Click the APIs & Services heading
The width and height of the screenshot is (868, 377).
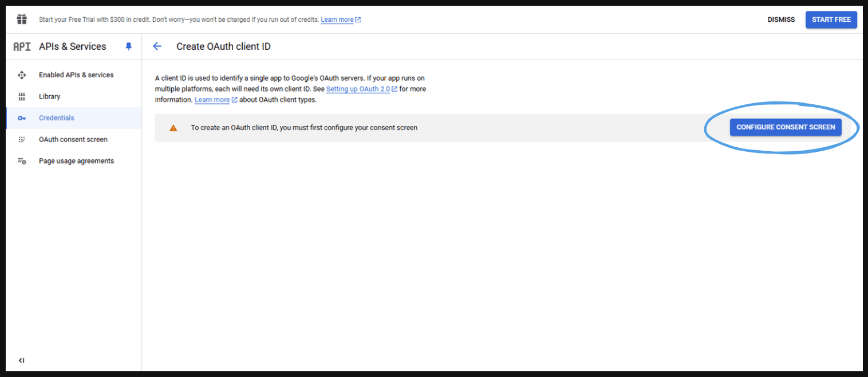coord(73,46)
